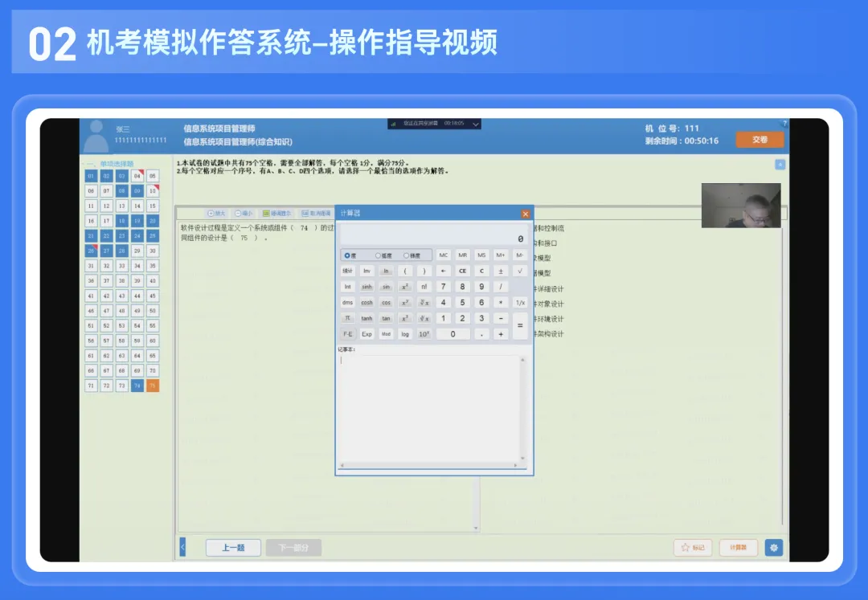Click the 下一部分 next section button
Image resolution: width=868 pixels, height=600 pixels.
(293, 548)
